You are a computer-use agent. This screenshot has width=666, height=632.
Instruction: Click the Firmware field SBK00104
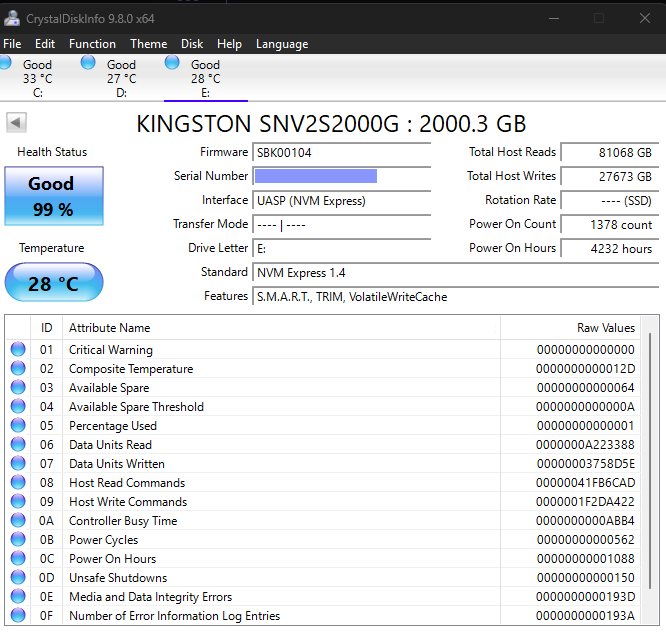point(342,152)
